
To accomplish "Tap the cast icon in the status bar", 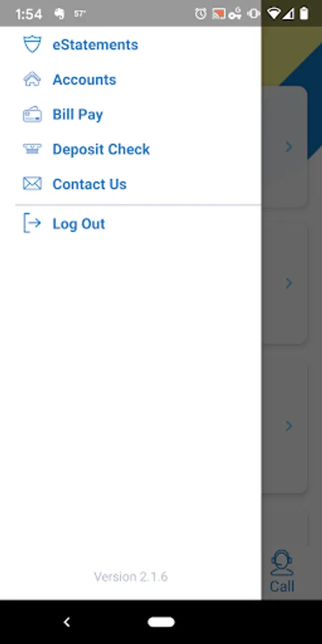I will pos(218,14).
